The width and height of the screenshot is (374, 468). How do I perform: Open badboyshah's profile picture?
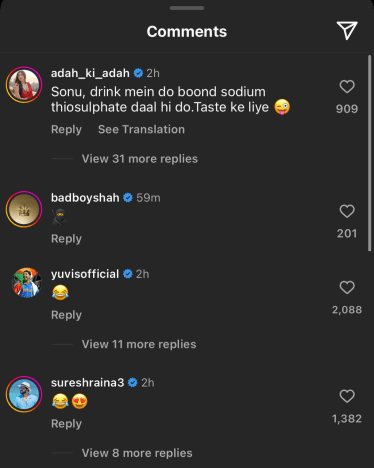tap(24, 209)
